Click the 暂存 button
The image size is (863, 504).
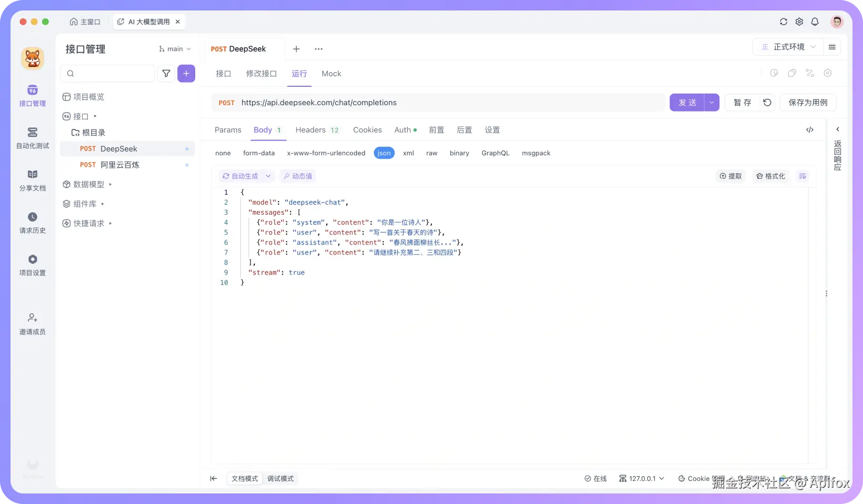[742, 103]
